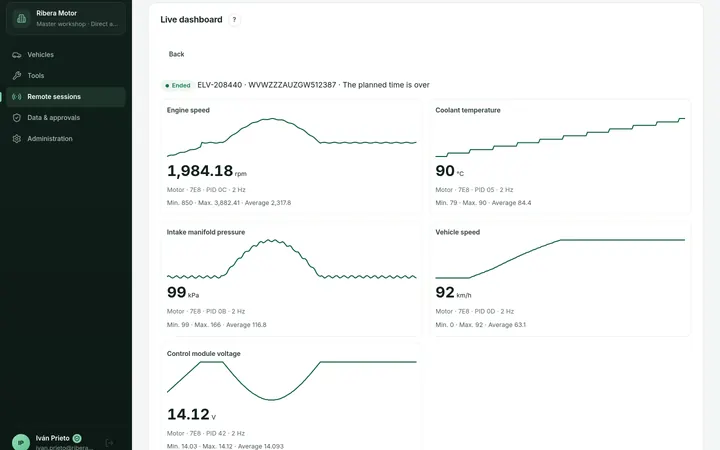Click the verified badge beside Iván Prieto
The image size is (720, 450).
pyautogui.click(x=77, y=438)
